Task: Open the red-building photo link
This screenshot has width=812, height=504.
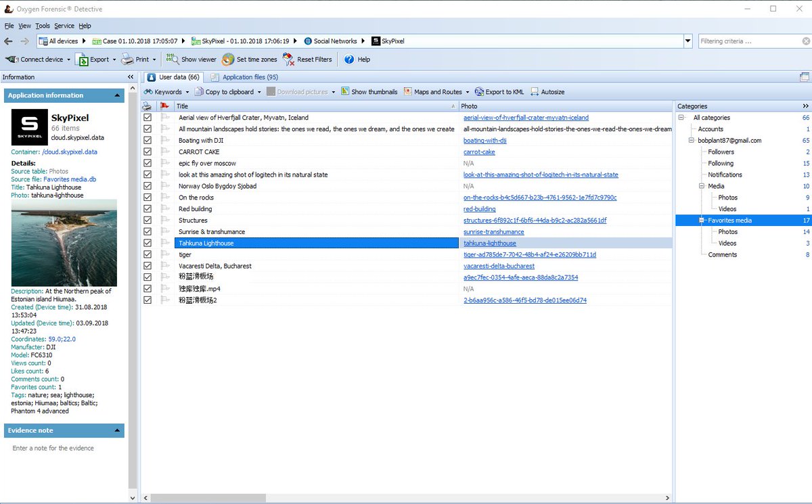Action: click(480, 209)
